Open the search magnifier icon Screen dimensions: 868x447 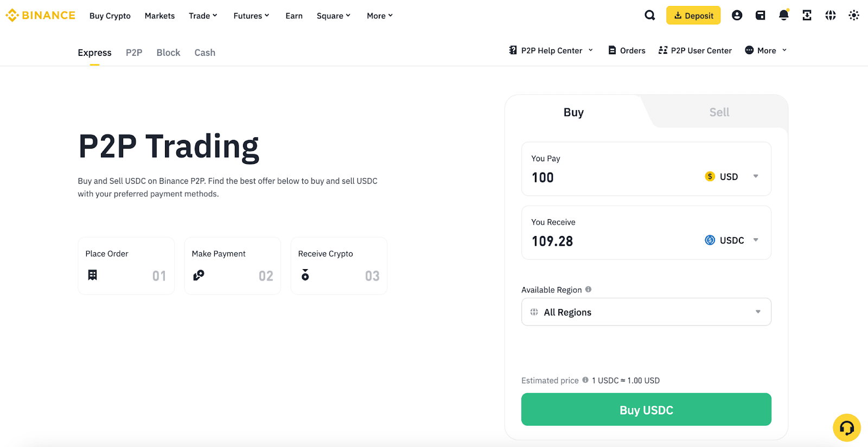(x=649, y=15)
